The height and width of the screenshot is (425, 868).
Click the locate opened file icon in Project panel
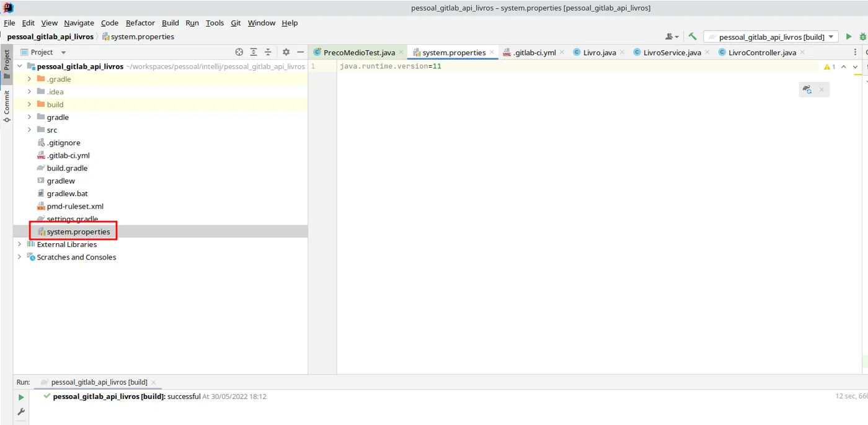pos(239,52)
